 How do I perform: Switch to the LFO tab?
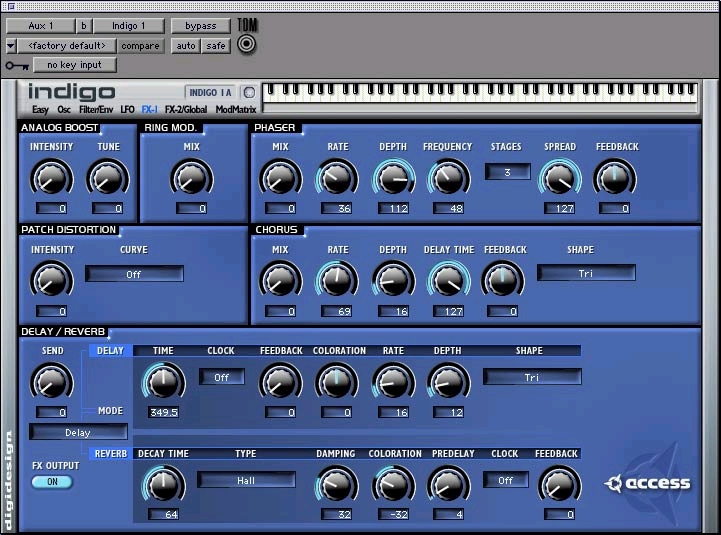point(127,109)
